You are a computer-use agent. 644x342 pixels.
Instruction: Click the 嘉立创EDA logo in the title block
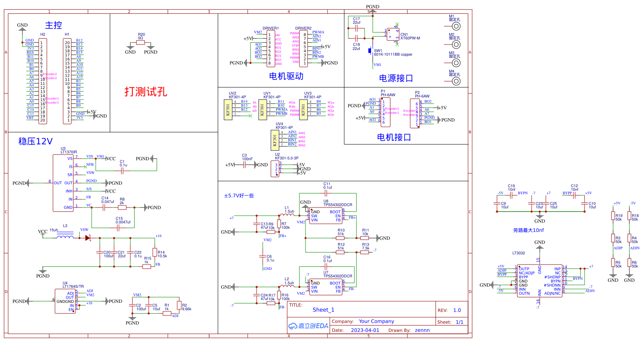point(308,326)
